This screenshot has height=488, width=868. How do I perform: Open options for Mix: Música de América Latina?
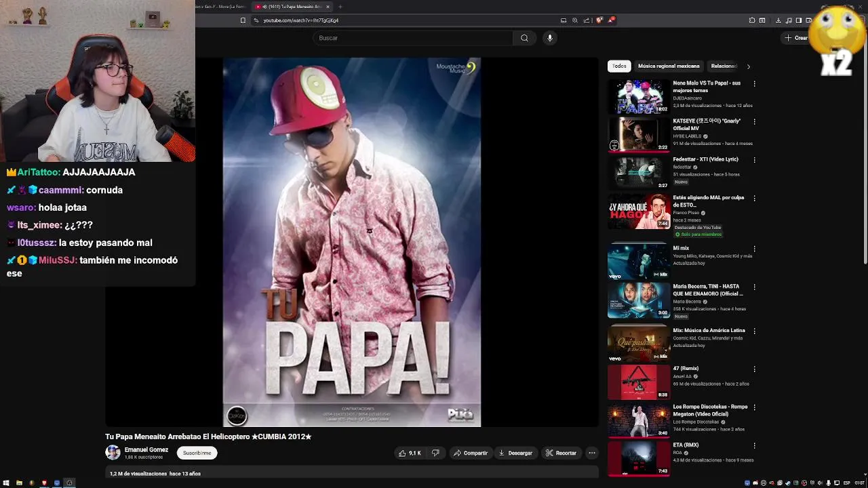(754, 331)
